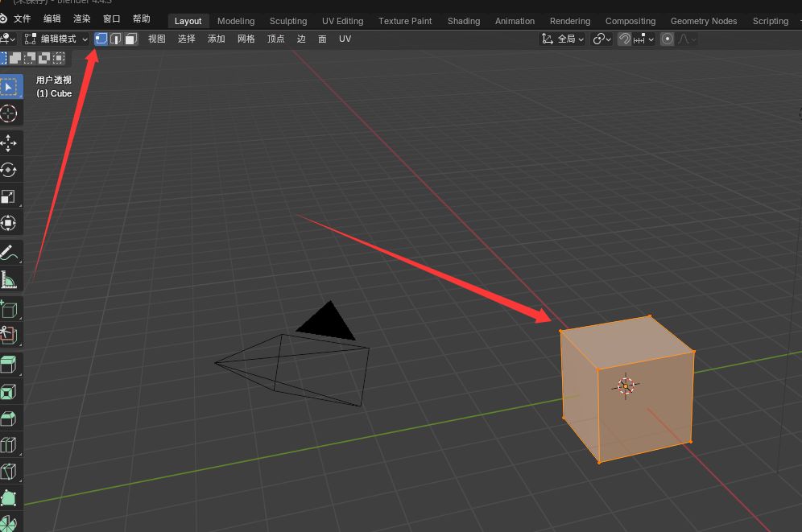Click the Blender logo icon

click(3, 19)
